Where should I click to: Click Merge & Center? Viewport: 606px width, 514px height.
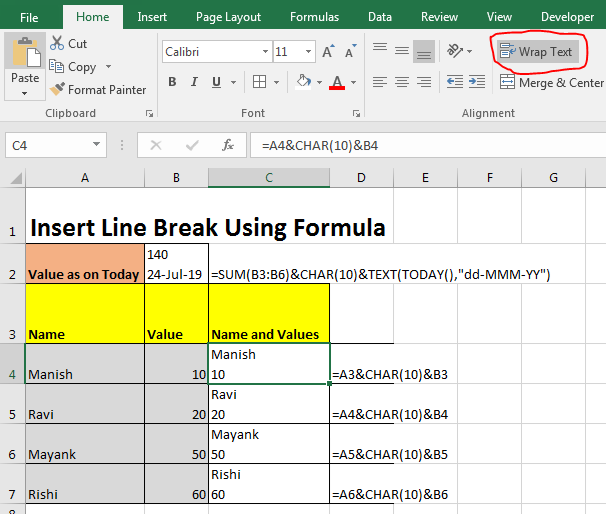click(x=552, y=82)
